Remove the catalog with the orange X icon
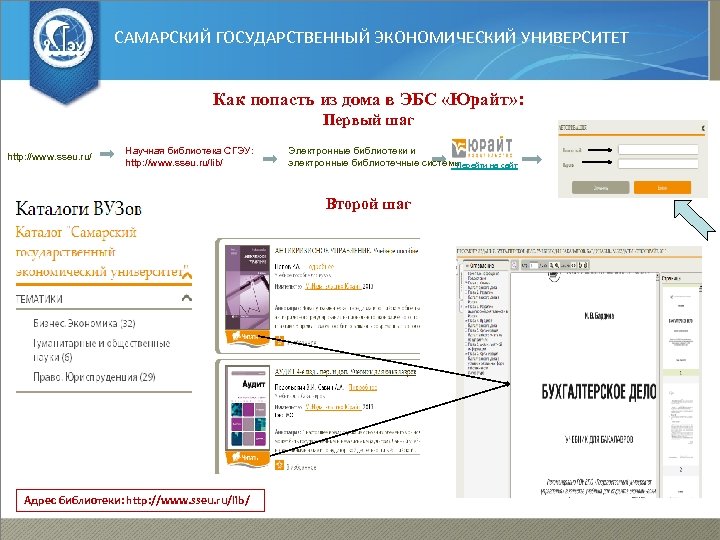Image resolution: width=720 pixels, height=540 pixels. 187,274
